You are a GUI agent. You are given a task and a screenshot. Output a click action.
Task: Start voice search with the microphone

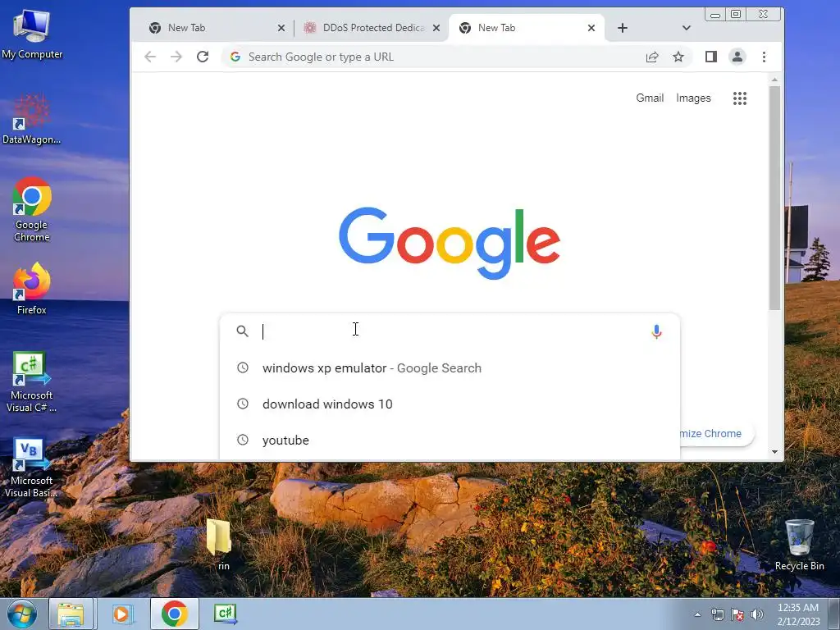pos(656,331)
